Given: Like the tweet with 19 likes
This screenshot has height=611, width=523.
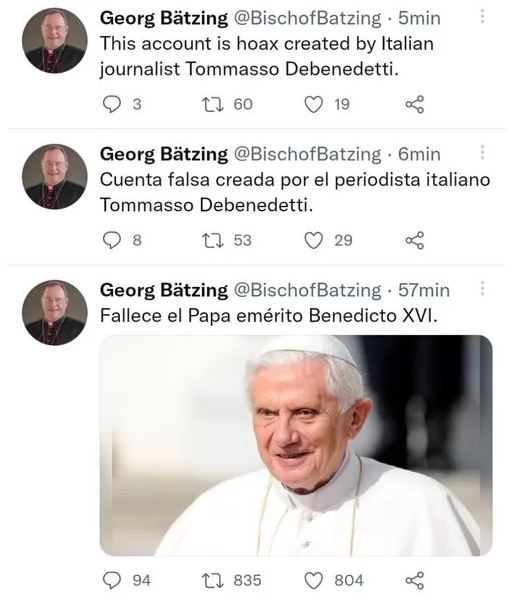Looking at the screenshot, I should [313, 104].
